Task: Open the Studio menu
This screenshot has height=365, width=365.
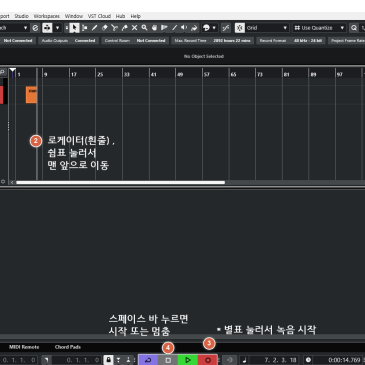Action: [x=22, y=16]
